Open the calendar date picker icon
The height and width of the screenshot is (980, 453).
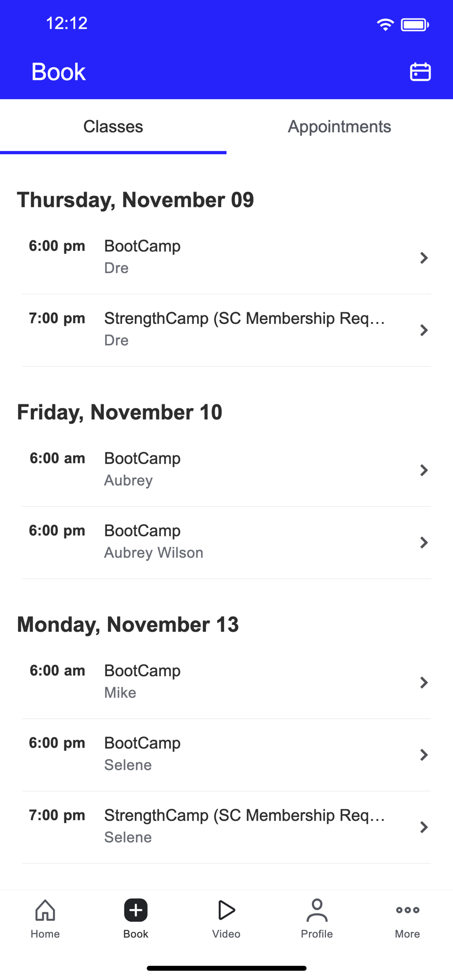420,72
